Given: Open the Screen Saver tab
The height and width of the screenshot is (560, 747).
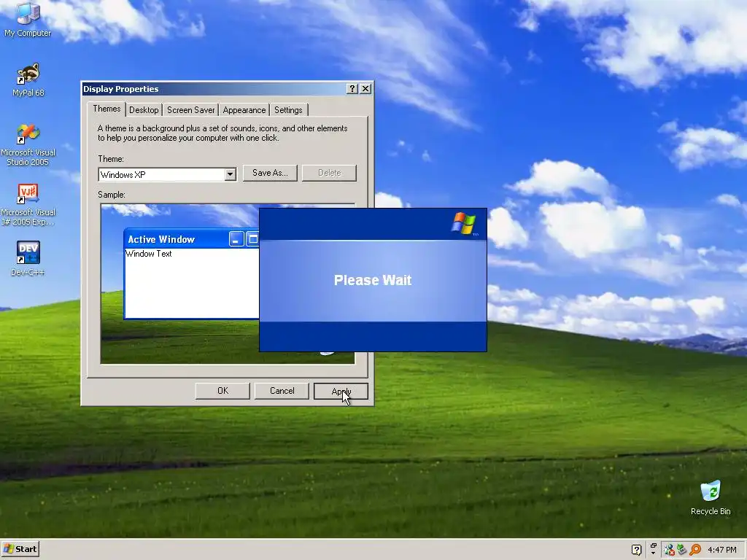Looking at the screenshot, I should [190, 110].
